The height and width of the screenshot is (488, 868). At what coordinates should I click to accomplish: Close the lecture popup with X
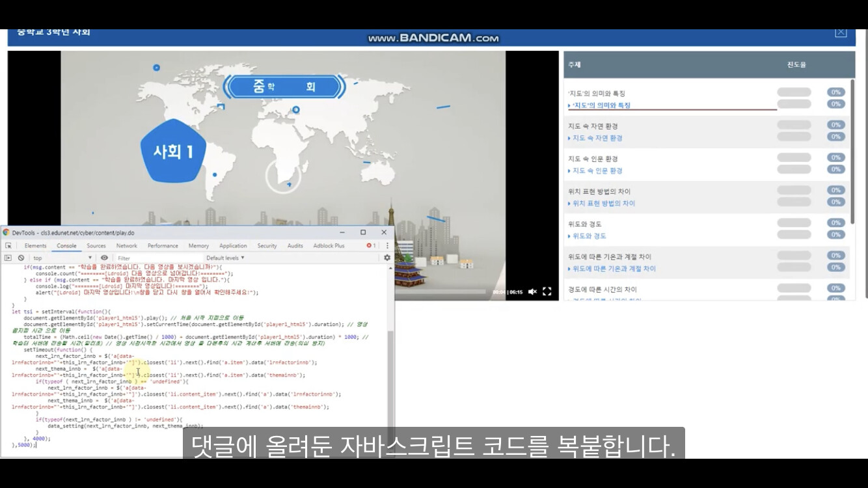(841, 33)
